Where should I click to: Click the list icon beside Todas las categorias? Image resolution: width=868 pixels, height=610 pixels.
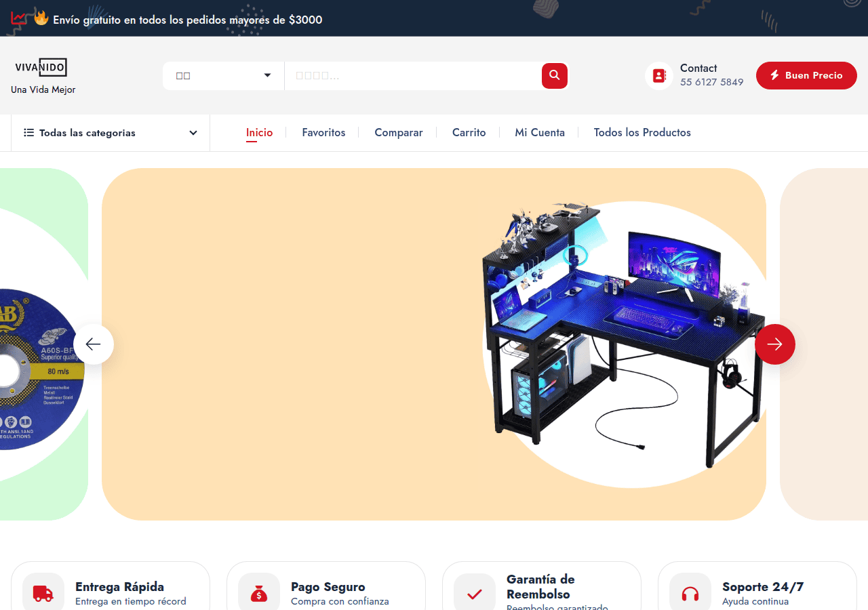28,133
